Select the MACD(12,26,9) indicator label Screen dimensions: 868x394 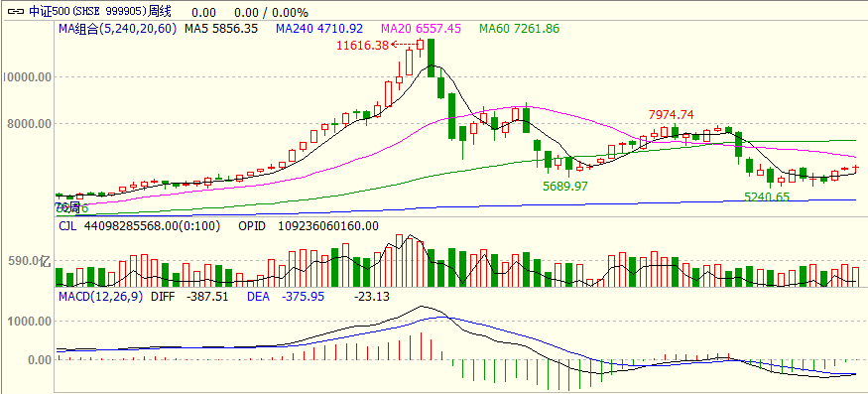(x=102, y=297)
